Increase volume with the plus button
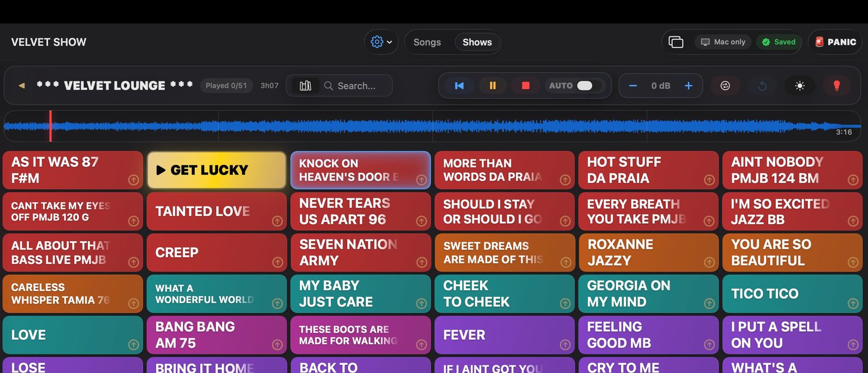This screenshot has width=868, height=373. (x=688, y=86)
